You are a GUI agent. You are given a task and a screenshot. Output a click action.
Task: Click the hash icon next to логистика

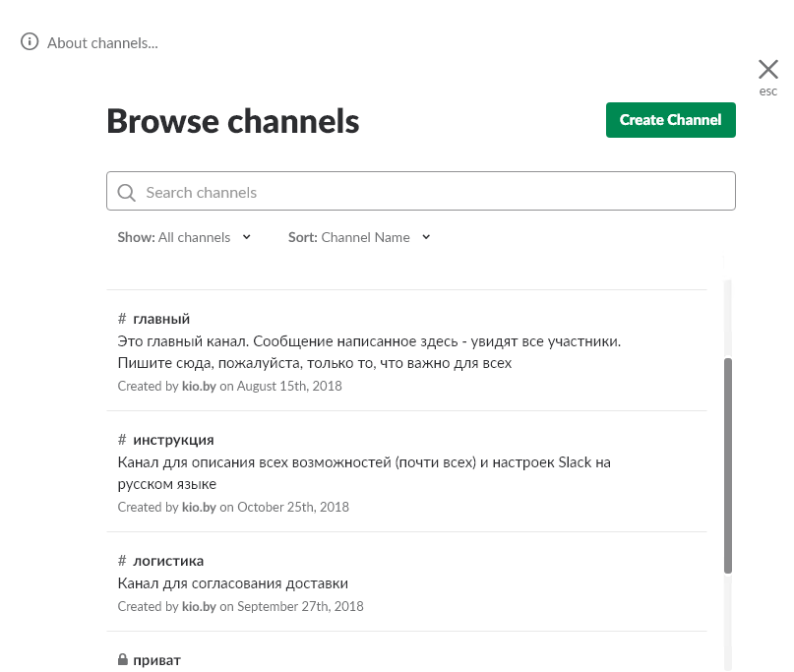click(x=122, y=561)
